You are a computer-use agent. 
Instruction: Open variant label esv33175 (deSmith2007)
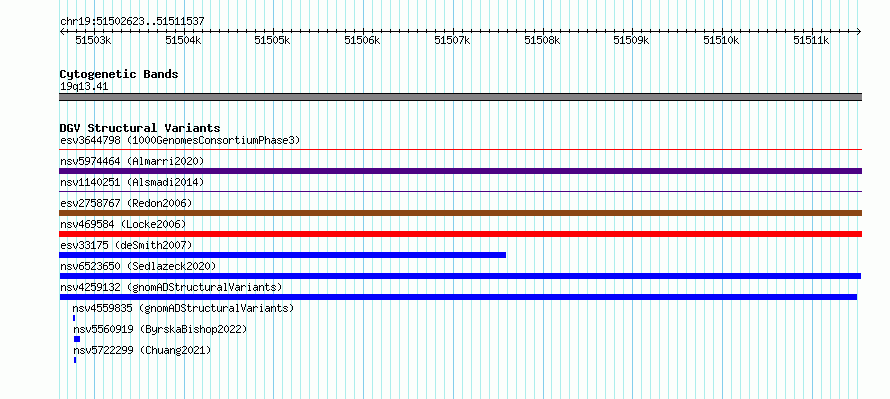point(126,245)
